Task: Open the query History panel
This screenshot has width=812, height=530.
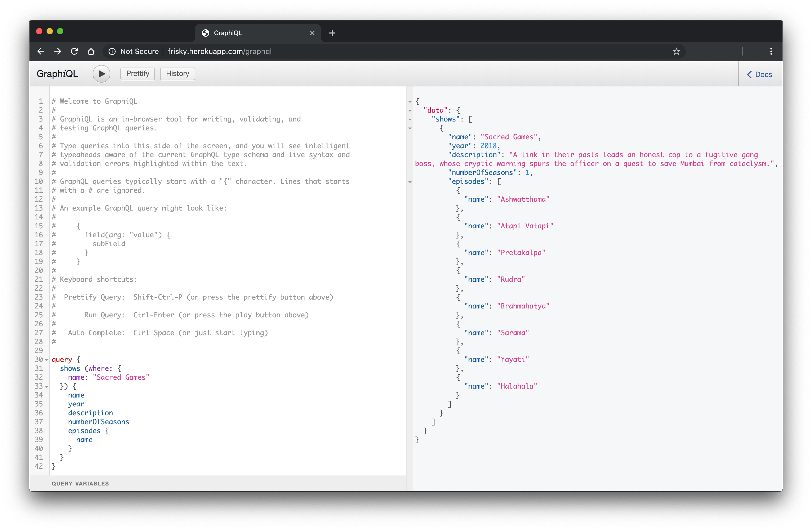Action: pyautogui.click(x=177, y=74)
